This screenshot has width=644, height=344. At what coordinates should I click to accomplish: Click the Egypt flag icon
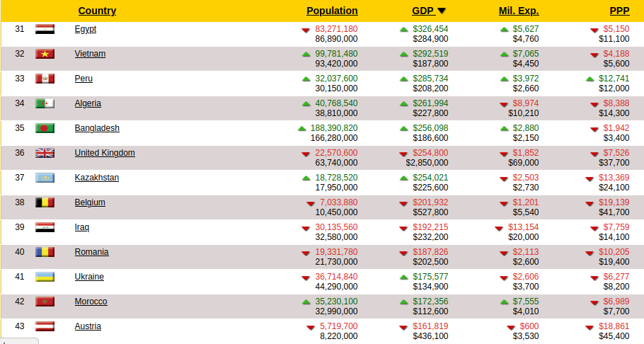pyautogui.click(x=45, y=29)
